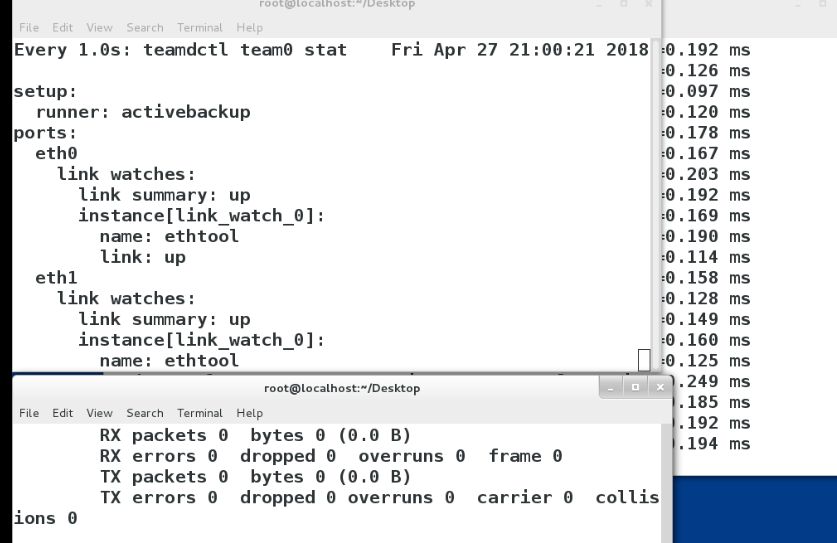Click 'link watches:' under eth0
Image resolution: width=837 pixels, height=543 pixels.
tap(127, 174)
